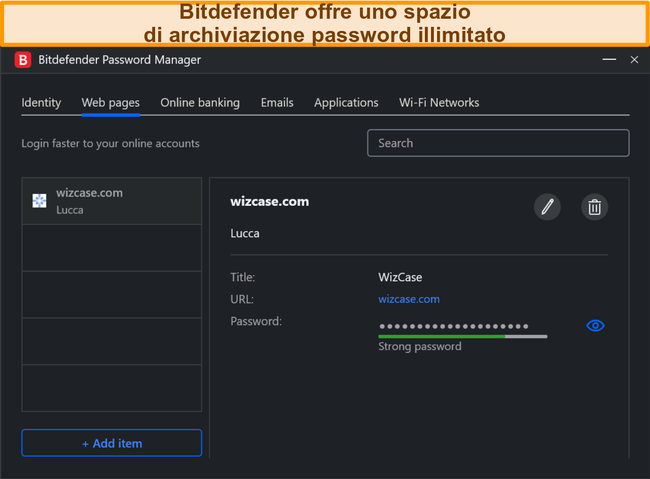Viewport: 650px width, 479px height.
Task: Switch to the Identity tab
Action: click(x=41, y=102)
